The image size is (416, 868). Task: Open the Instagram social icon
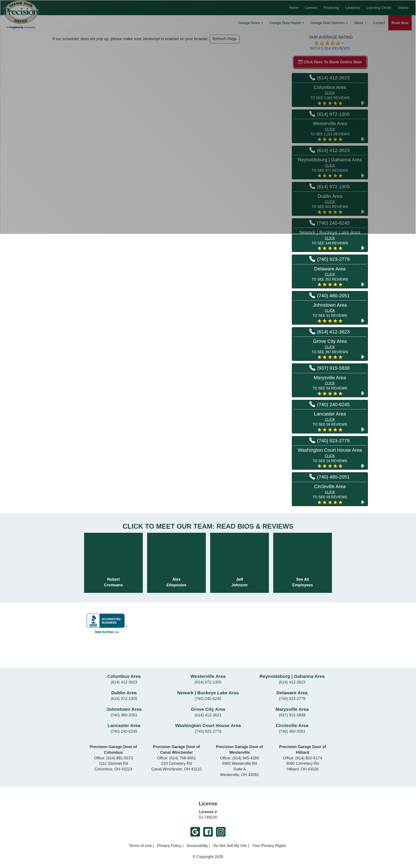221,832
